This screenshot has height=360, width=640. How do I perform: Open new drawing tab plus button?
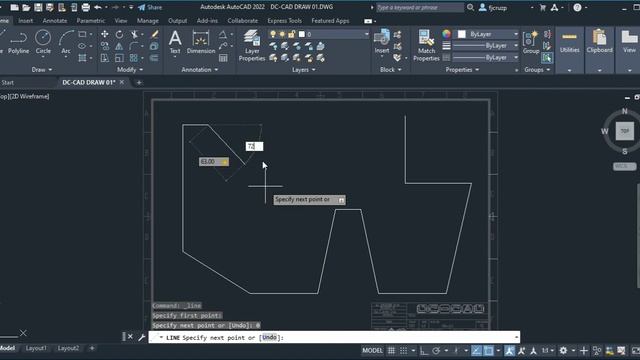point(139,82)
